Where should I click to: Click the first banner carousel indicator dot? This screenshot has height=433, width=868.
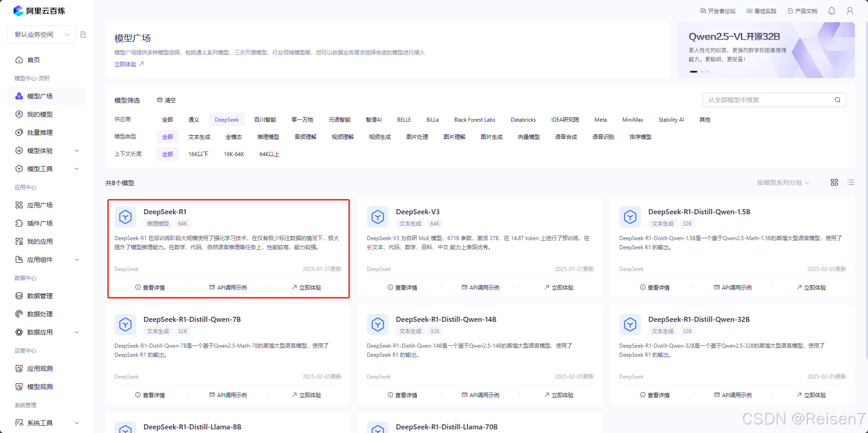[693, 72]
